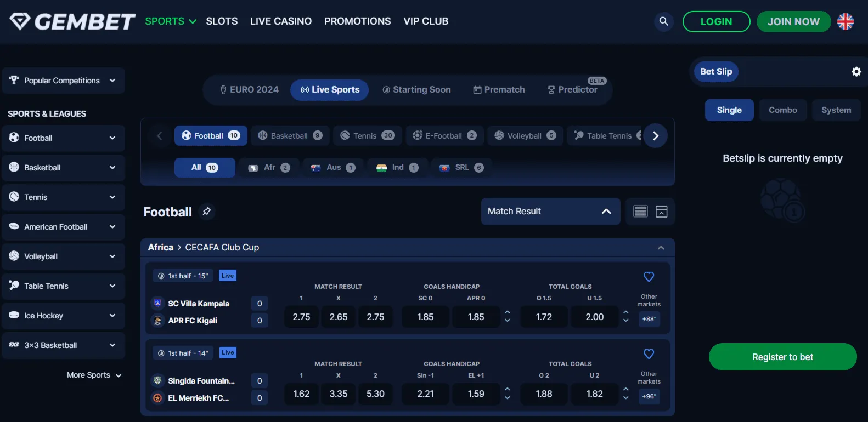Image resolution: width=868 pixels, height=422 pixels.
Task: Select the Football live filter chip
Action: click(211, 136)
